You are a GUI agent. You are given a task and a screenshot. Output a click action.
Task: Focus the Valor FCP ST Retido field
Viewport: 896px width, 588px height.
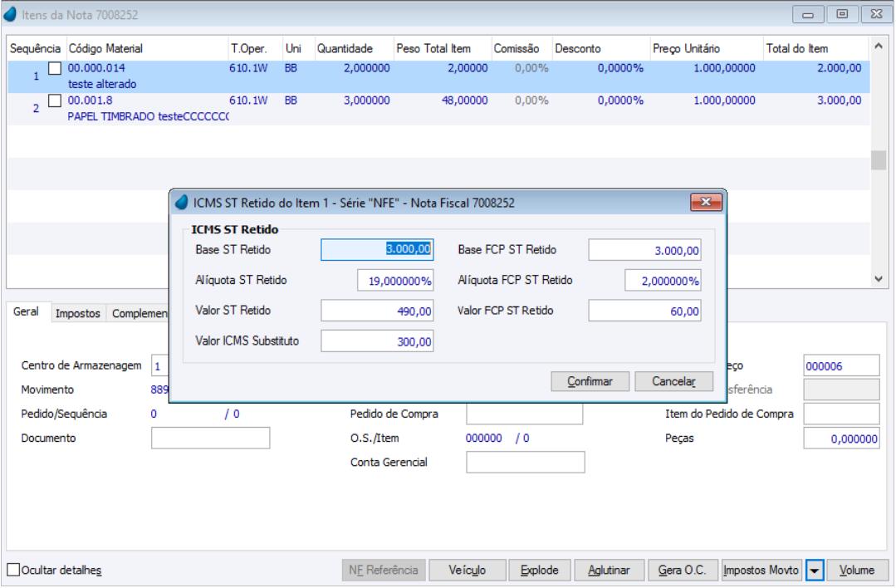[644, 311]
